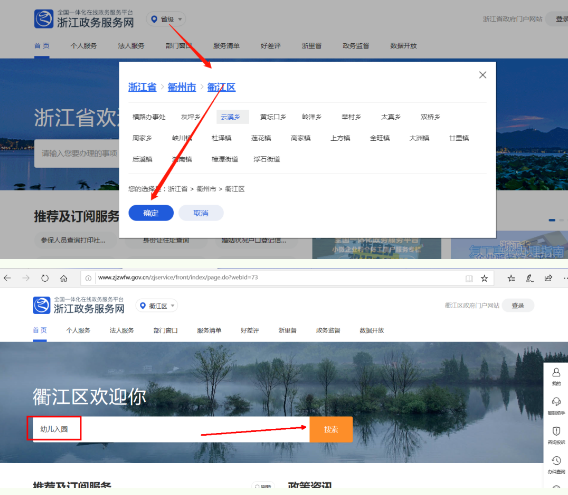Image resolution: width=568 pixels, height=495 pixels.
Task: Expand the 省级 region dropdown at top
Action: (166, 19)
